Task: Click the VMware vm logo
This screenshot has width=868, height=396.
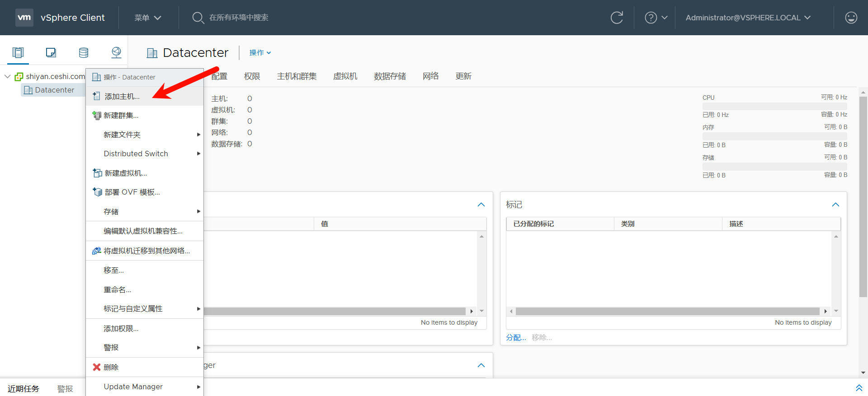Action: (24, 18)
